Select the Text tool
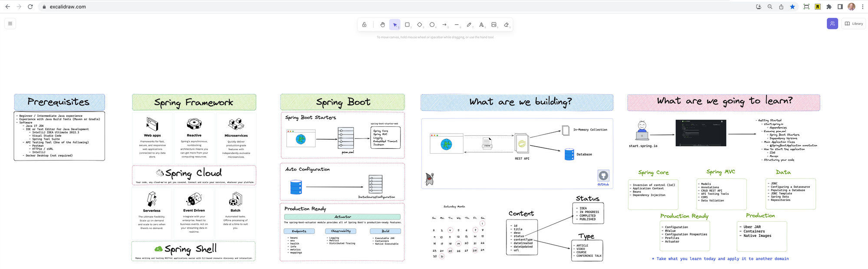 [481, 25]
